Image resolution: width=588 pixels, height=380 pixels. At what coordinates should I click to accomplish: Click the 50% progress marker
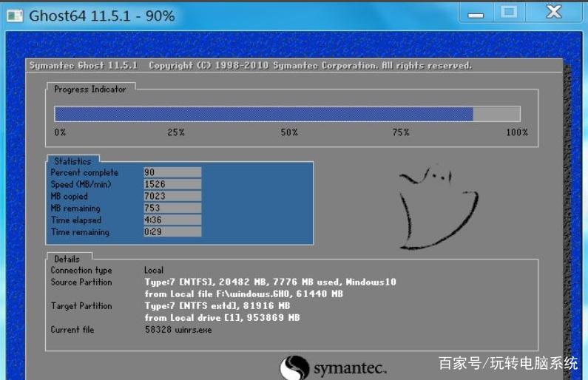tap(289, 132)
